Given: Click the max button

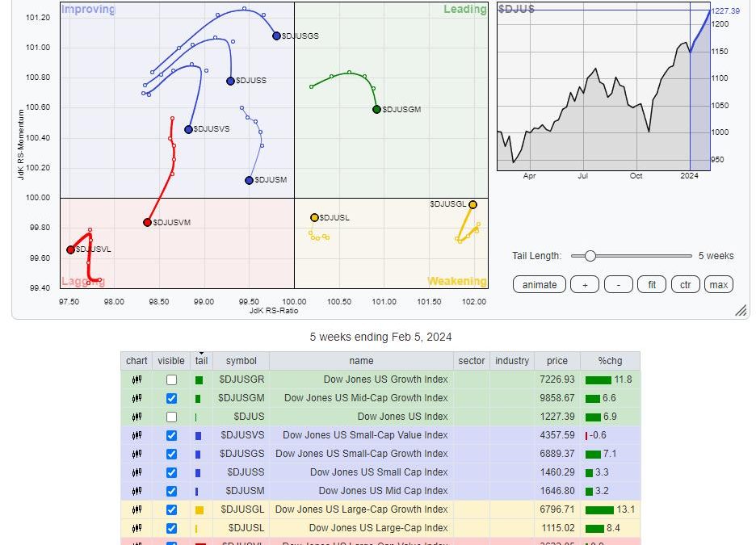Looking at the screenshot, I should [x=718, y=284].
